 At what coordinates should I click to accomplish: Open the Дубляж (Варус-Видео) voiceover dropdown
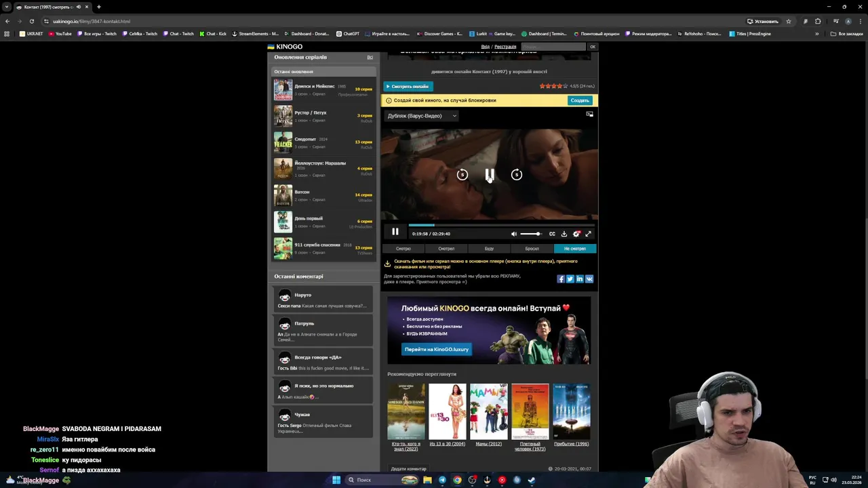[422, 116]
